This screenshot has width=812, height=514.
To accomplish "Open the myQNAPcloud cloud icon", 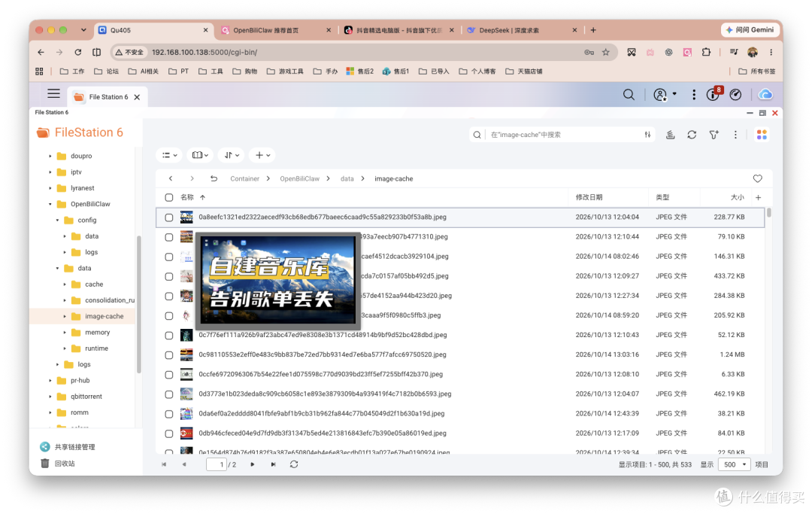I will tap(765, 95).
